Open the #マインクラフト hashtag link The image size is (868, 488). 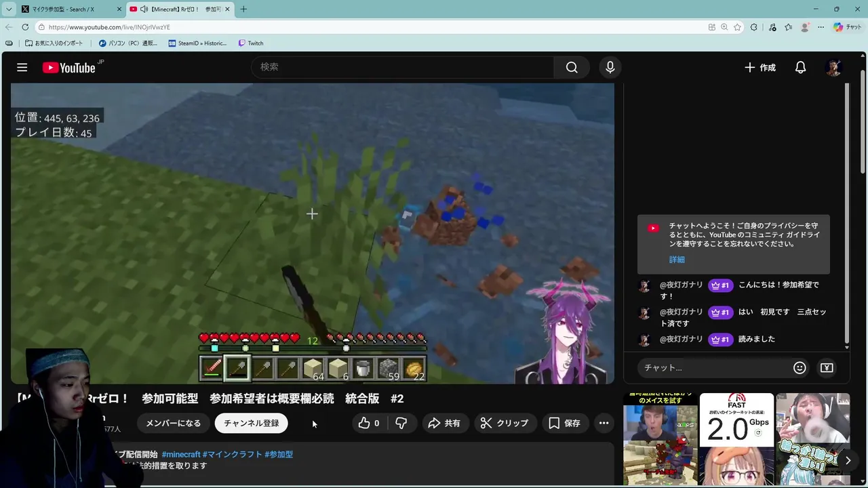click(x=232, y=454)
